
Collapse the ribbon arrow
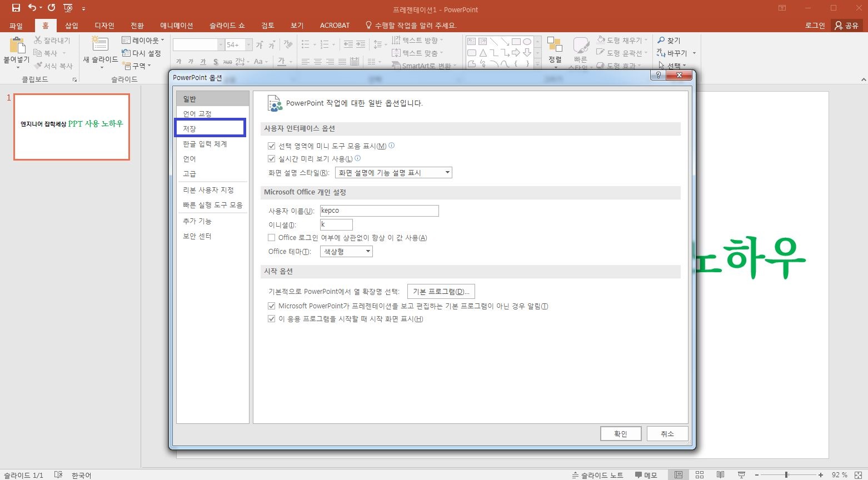coord(864,80)
